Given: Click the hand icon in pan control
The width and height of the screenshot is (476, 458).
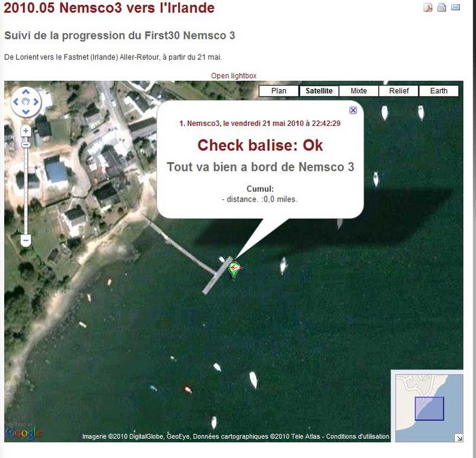Looking at the screenshot, I should (x=26, y=102).
